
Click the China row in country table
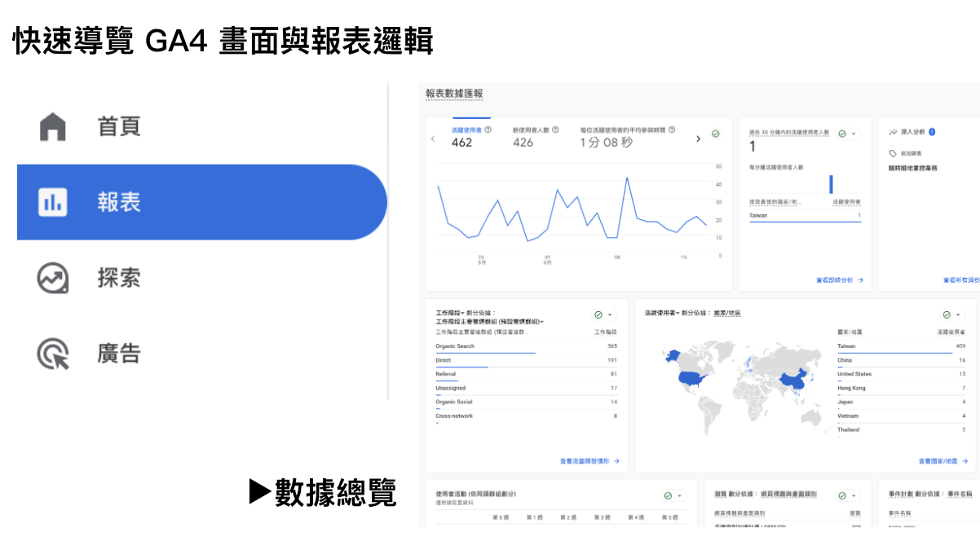coord(901,360)
